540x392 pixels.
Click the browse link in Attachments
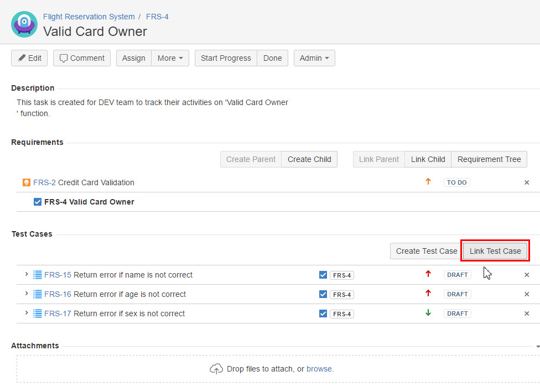(320, 369)
